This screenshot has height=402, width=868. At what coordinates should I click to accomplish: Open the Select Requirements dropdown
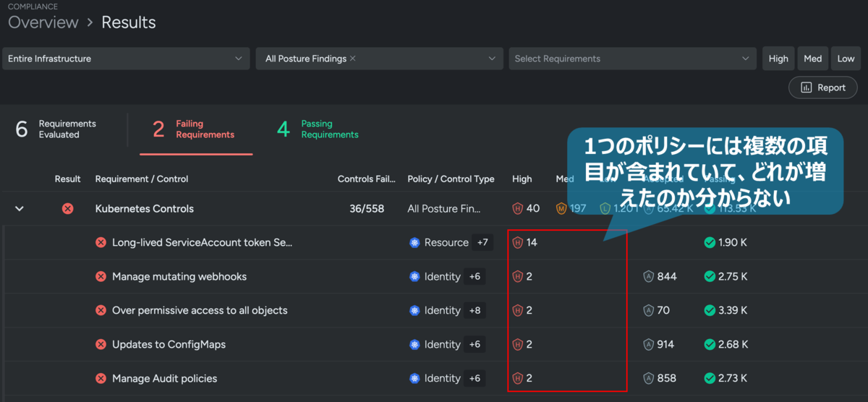(x=633, y=59)
